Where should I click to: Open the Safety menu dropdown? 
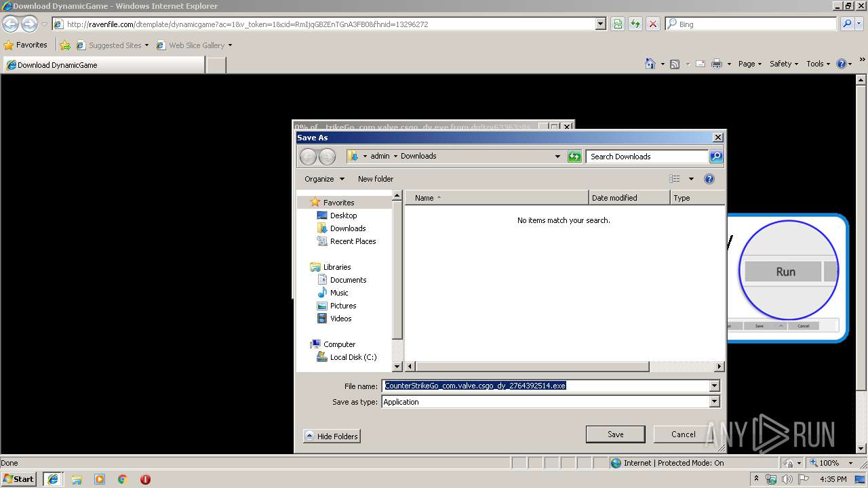784,64
